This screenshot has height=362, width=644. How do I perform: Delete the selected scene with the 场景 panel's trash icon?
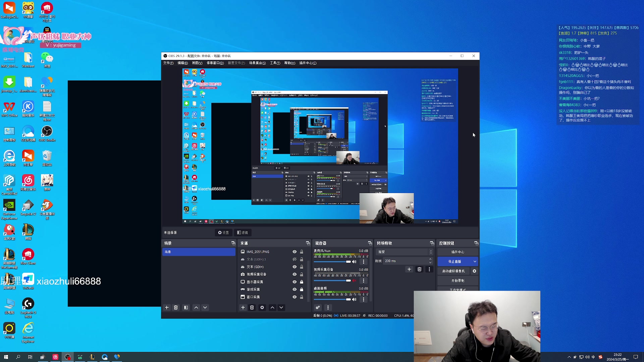(176, 307)
